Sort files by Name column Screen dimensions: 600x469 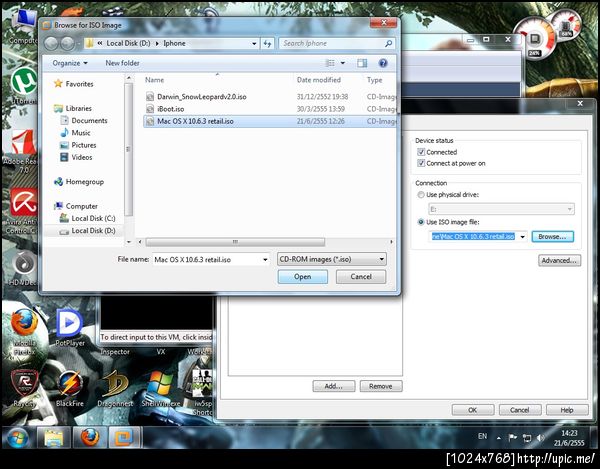point(155,80)
